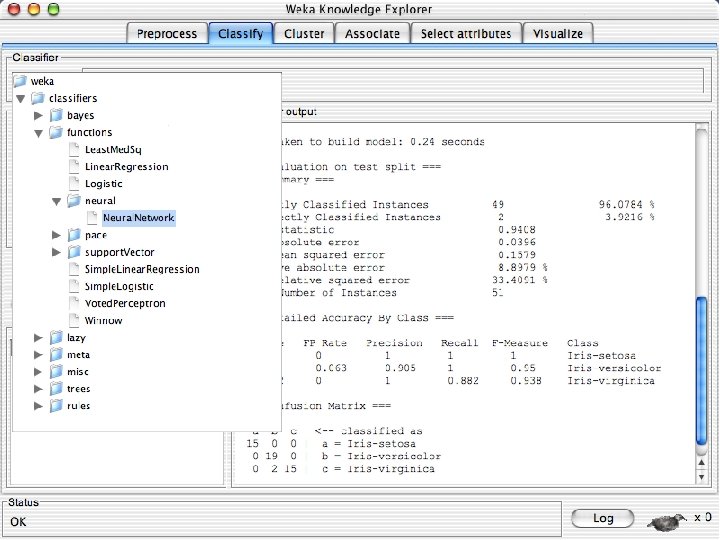The image size is (720, 540).
Task: Expand the pace tree node
Action: pos(56,235)
